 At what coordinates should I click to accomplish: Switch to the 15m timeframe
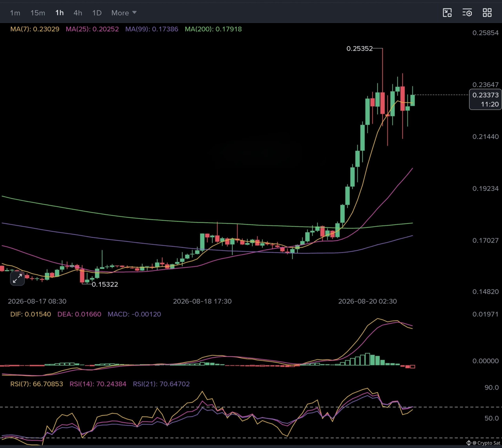click(x=38, y=13)
